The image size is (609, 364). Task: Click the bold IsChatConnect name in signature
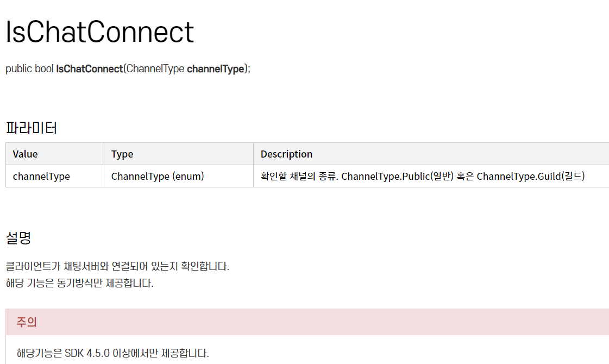tap(89, 69)
